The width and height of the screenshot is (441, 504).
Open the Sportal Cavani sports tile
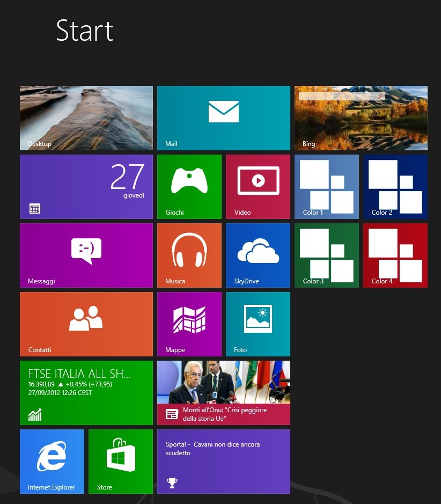tap(223, 461)
